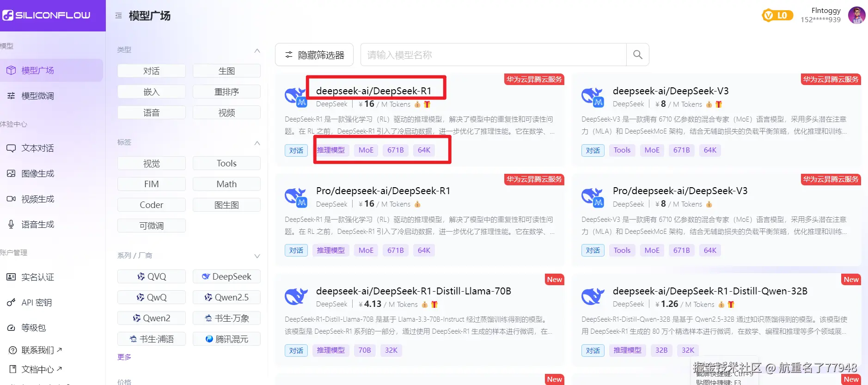Image resolution: width=868 pixels, height=385 pixels.
Task: Open DeepSeek-R1-Distill-Llama-70B model
Action: [x=414, y=291]
